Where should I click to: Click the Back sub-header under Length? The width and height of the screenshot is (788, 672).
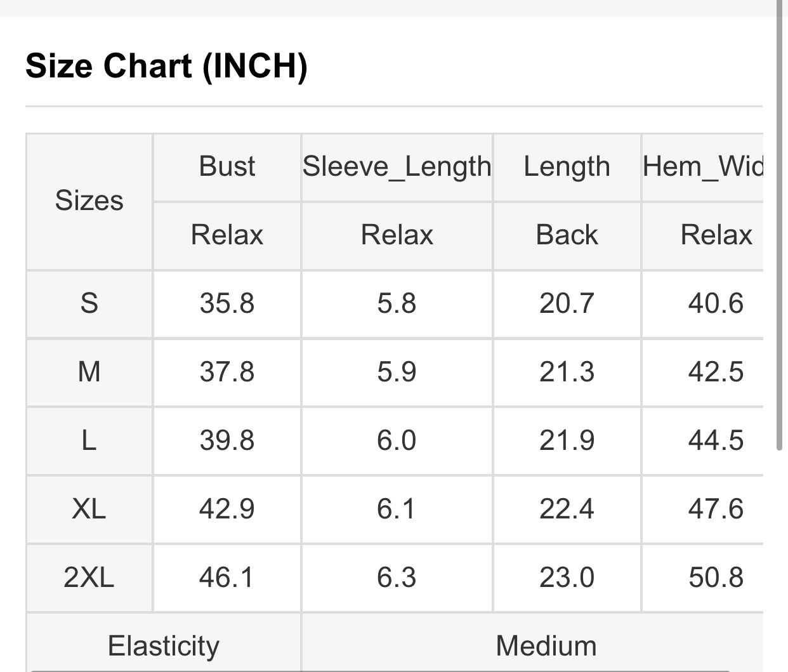567,235
